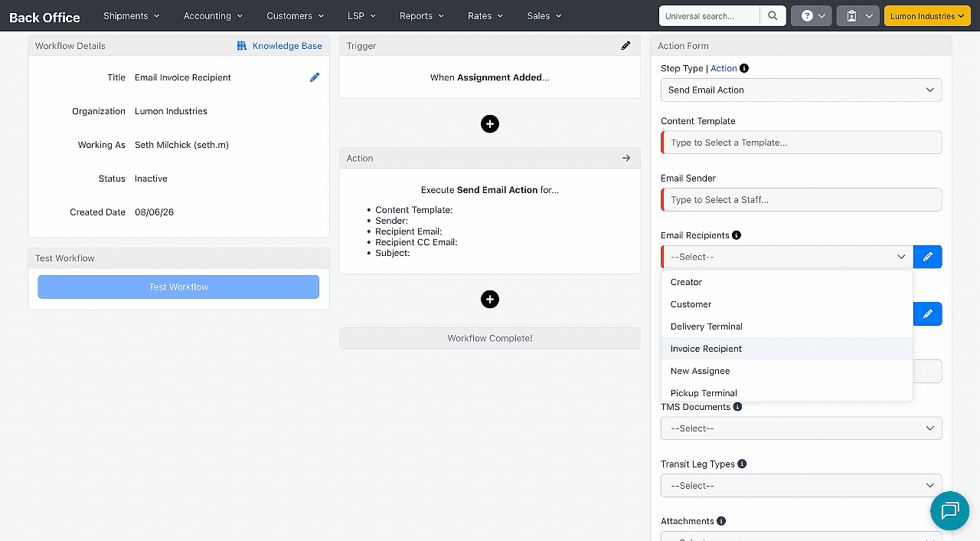Add a step after the Action
The image size is (980, 541).
[x=490, y=300]
